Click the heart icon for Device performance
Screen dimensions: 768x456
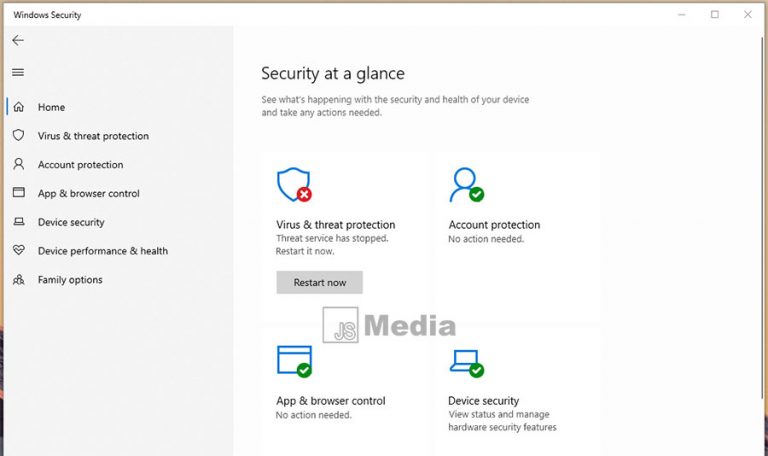(19, 250)
